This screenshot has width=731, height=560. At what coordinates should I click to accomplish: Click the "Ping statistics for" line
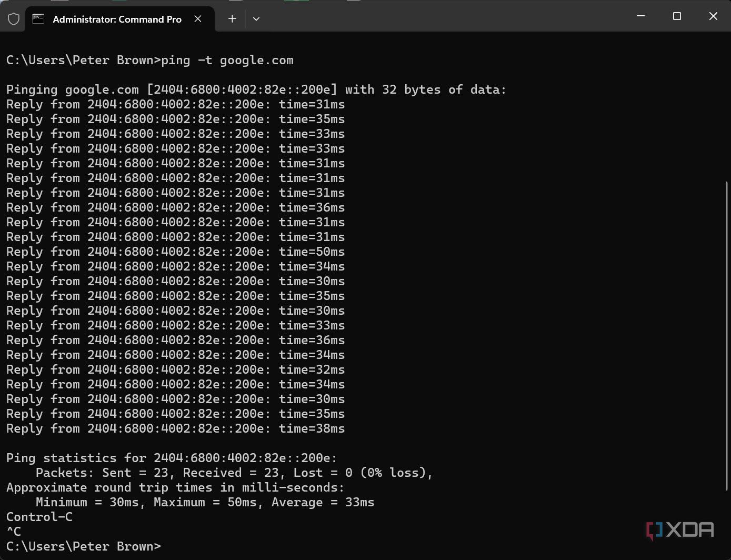click(x=172, y=458)
